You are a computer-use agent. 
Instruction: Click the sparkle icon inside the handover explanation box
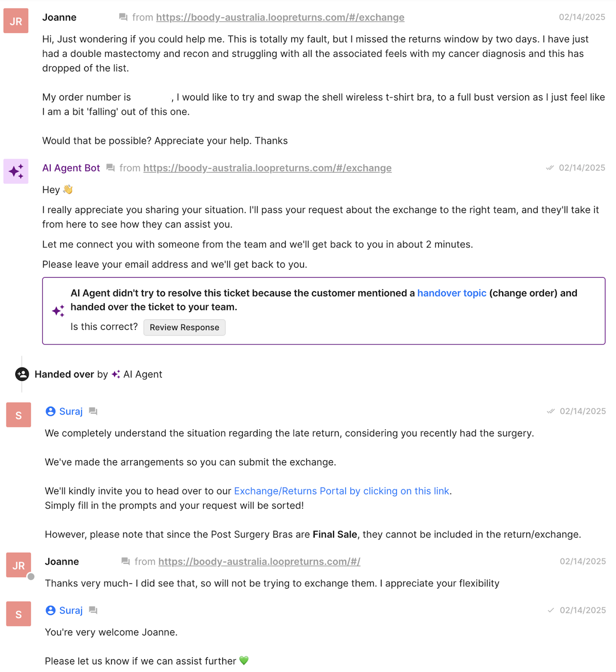[58, 310]
